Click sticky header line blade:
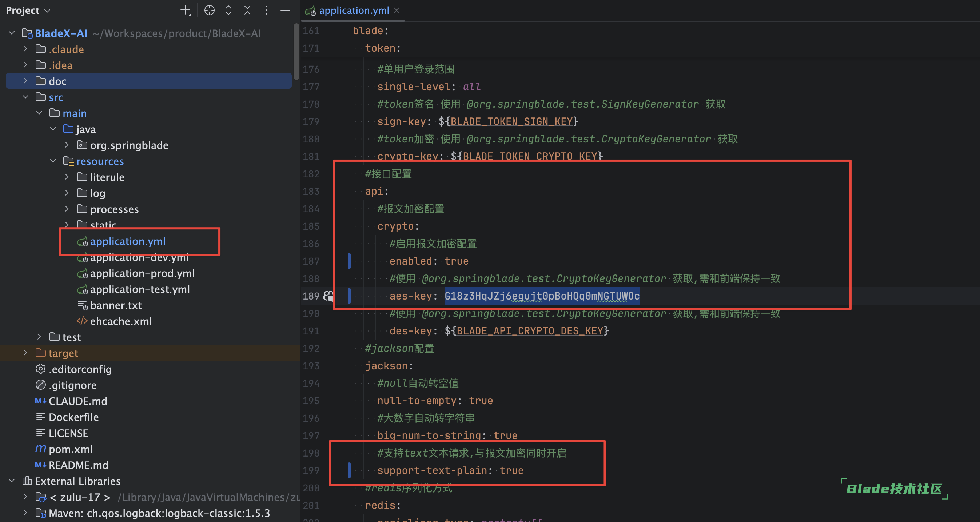The height and width of the screenshot is (522, 980). [x=371, y=31]
